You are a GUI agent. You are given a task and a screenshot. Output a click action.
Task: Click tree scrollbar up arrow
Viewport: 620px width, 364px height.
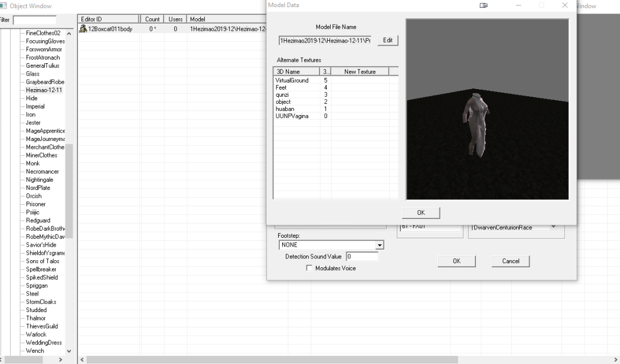click(x=69, y=34)
